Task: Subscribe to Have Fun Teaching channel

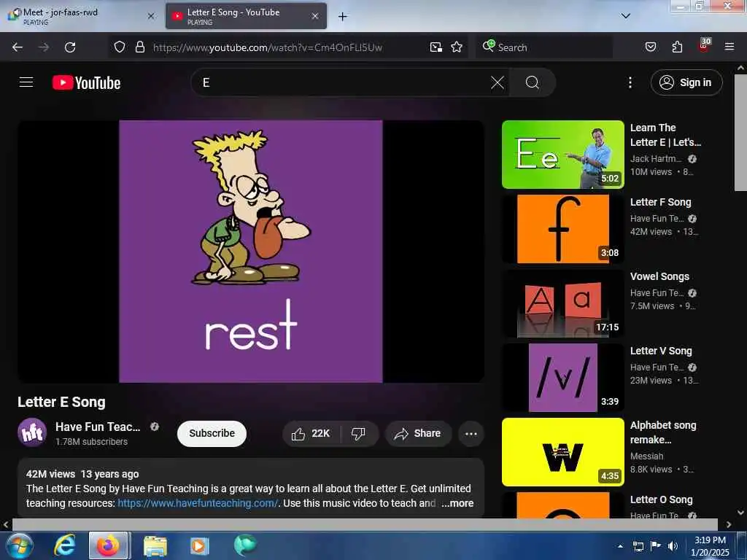Action: pos(212,433)
